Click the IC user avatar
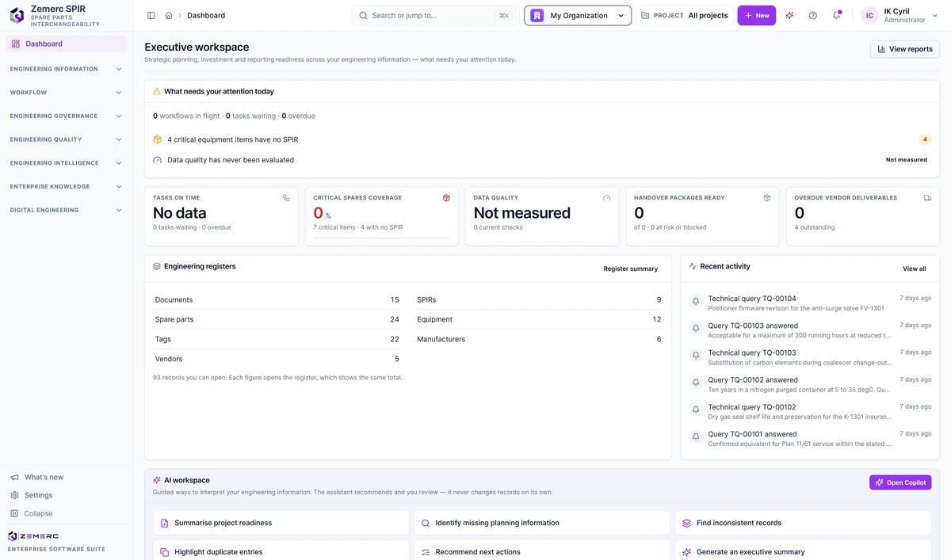 (x=869, y=15)
